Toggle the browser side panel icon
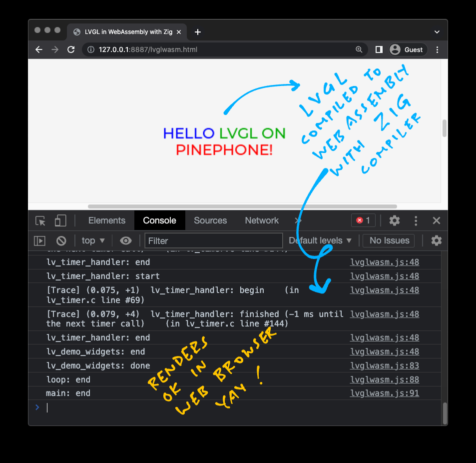The height and width of the screenshot is (463, 476). pyautogui.click(x=379, y=49)
